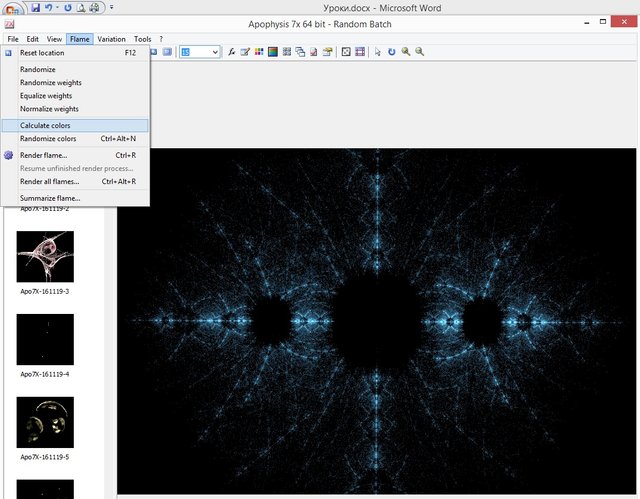640x499 pixels.
Task: Open the Tools menu
Action: click(x=143, y=39)
